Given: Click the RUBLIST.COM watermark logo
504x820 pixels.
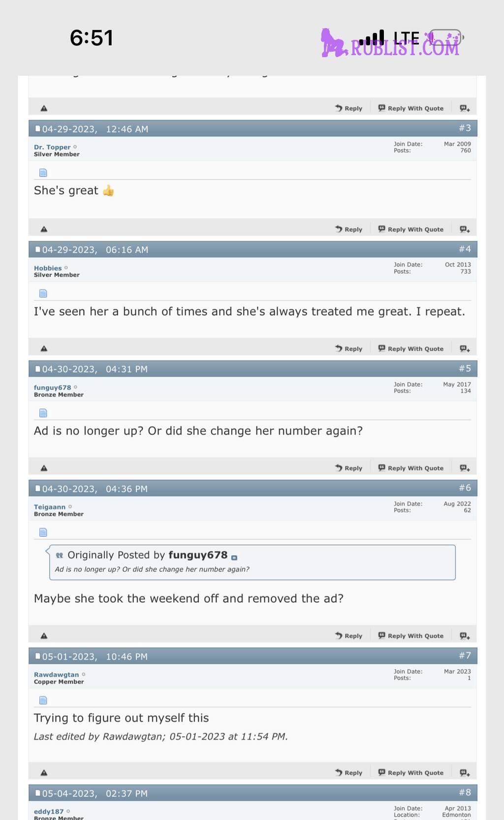Looking at the screenshot, I should tap(390, 43).
